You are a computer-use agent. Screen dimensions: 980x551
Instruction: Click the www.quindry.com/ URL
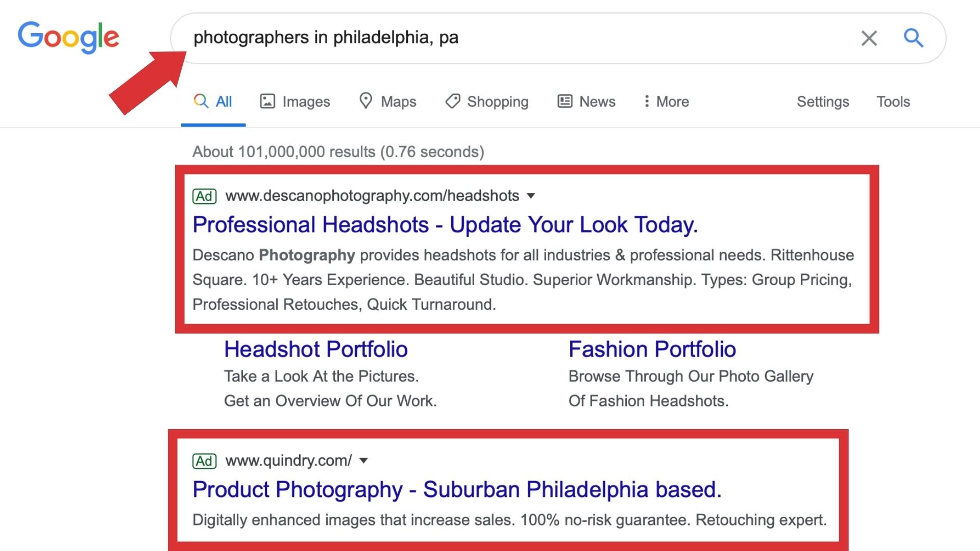click(x=288, y=461)
